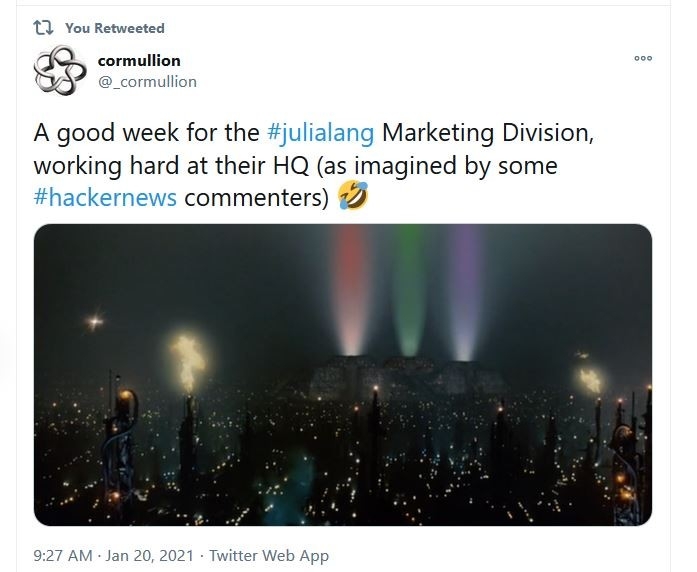Open the @_cormullion handle link
Screen dimensions: 697x572
click(x=147, y=82)
